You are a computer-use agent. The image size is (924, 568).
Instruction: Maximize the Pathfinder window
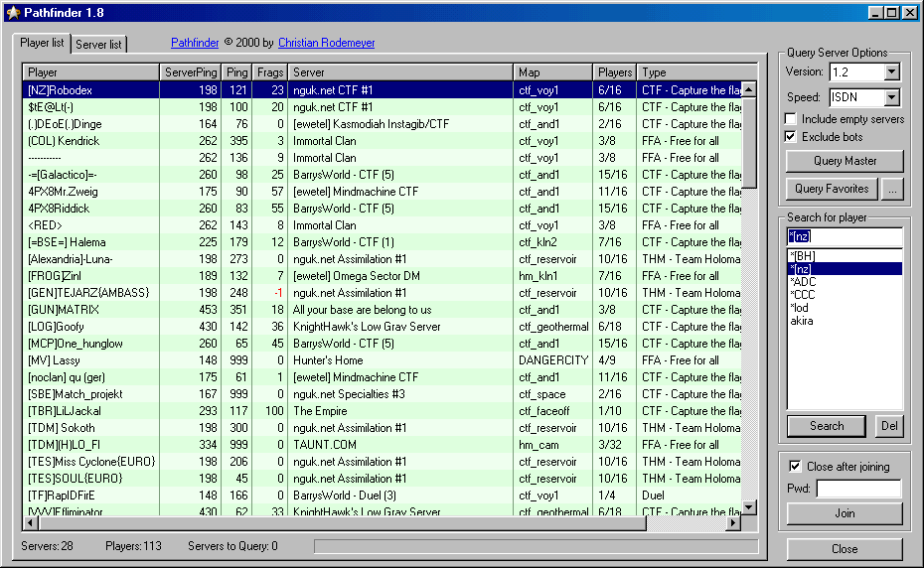(892, 12)
